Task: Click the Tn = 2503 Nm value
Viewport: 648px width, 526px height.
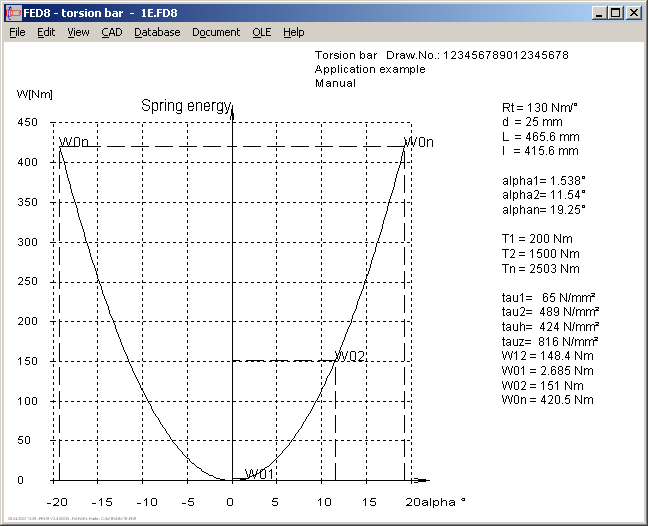Action: pos(540,268)
